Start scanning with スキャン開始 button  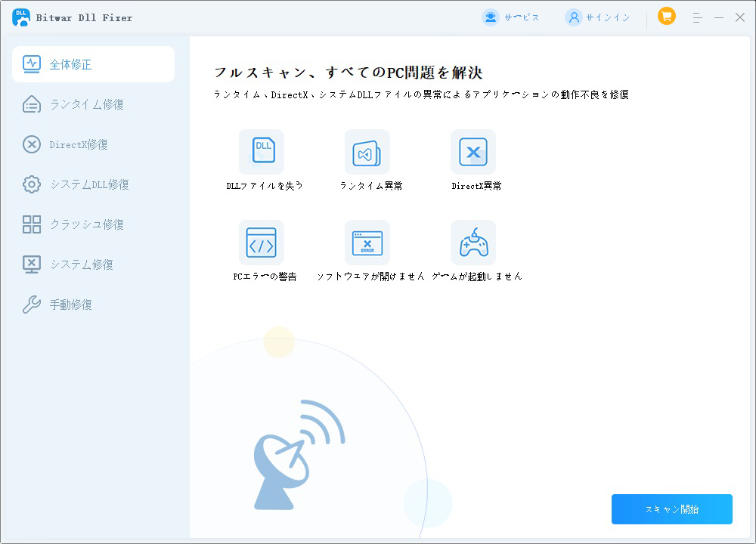coord(671,508)
